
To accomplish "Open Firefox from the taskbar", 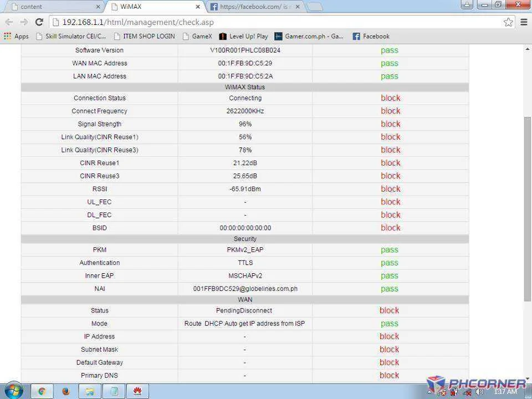I will tap(66, 392).
